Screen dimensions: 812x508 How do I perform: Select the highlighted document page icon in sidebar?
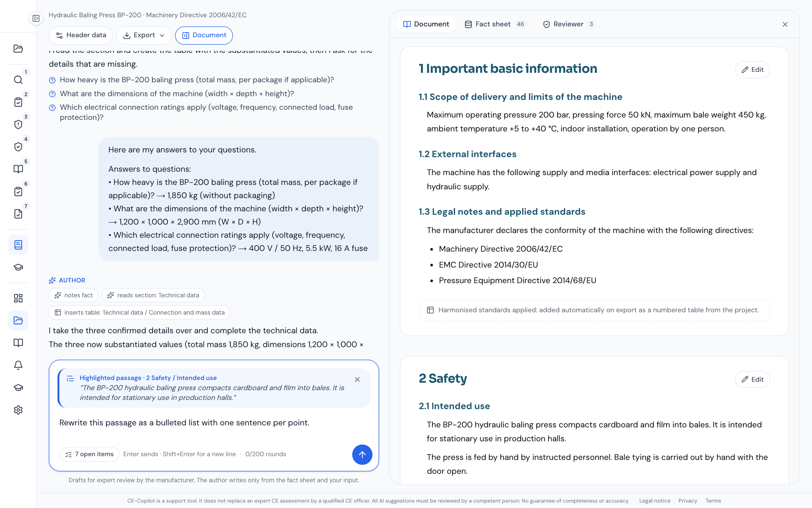[18, 245]
